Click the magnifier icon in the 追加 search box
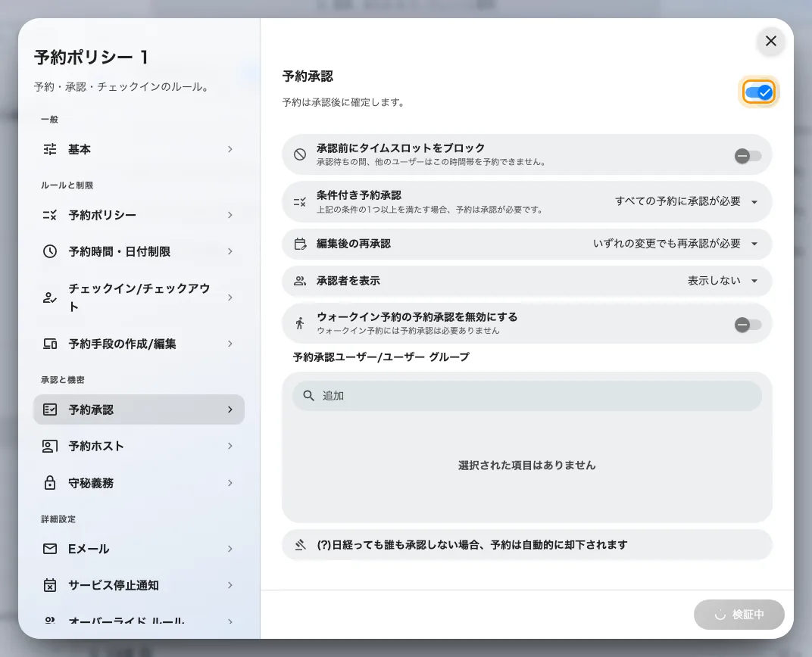Screen dimensions: 812x657 point(308,396)
